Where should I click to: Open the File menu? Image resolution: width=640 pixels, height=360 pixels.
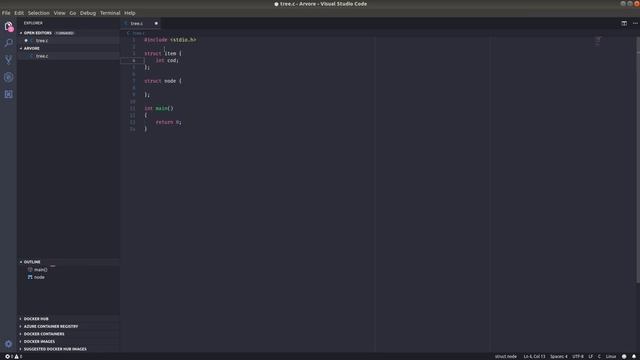[x=6, y=13]
